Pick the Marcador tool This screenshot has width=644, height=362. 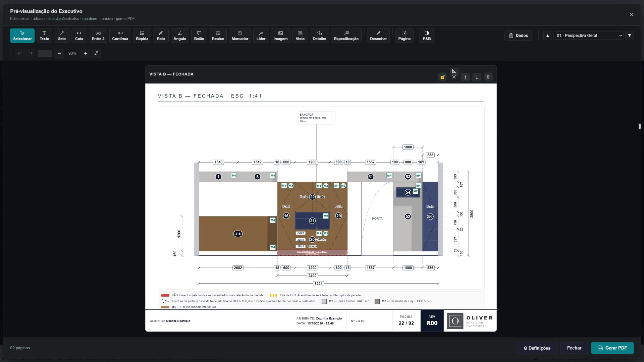[x=240, y=36]
